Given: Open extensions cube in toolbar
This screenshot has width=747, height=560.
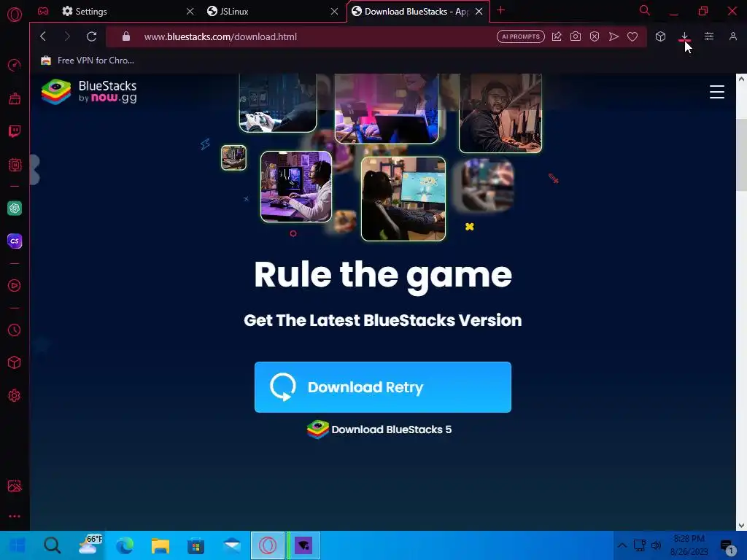Looking at the screenshot, I should pyautogui.click(x=660, y=36).
